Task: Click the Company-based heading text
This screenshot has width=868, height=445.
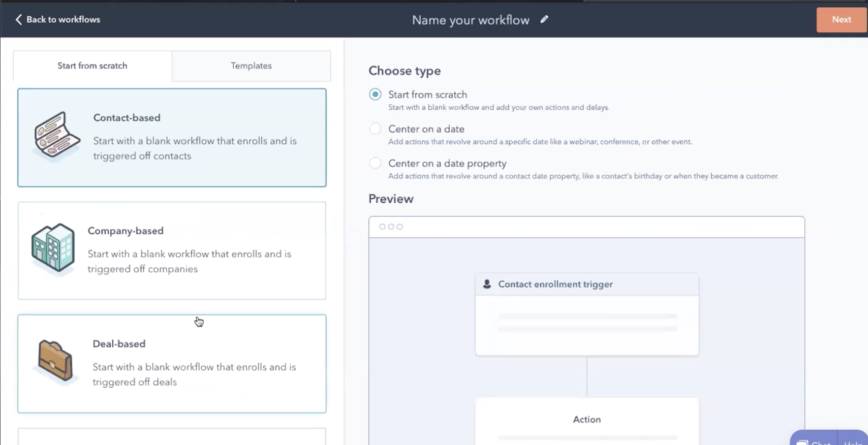Action: 125,231
